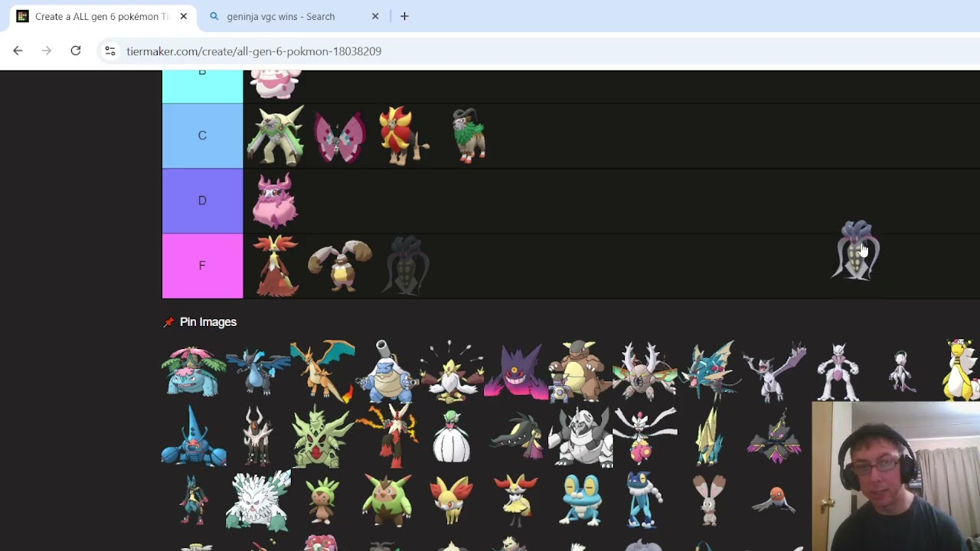Select Aromatisse in the D tier
The height and width of the screenshot is (551, 980).
coord(275,201)
